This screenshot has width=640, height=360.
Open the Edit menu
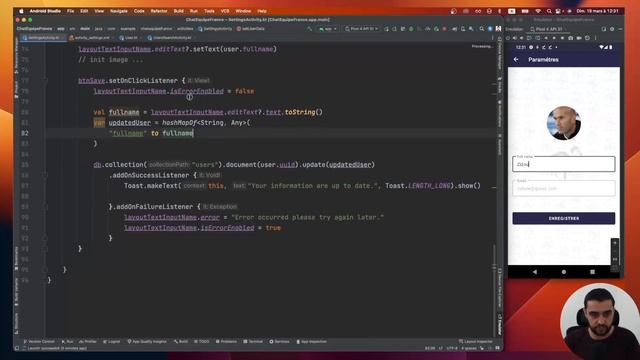pyautogui.click(x=84, y=11)
